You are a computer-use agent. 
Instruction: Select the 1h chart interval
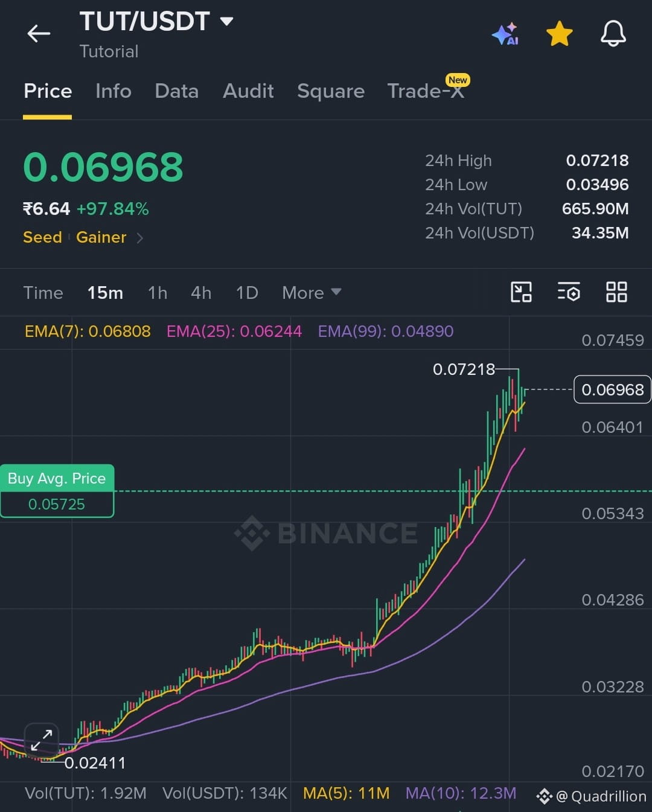158,293
